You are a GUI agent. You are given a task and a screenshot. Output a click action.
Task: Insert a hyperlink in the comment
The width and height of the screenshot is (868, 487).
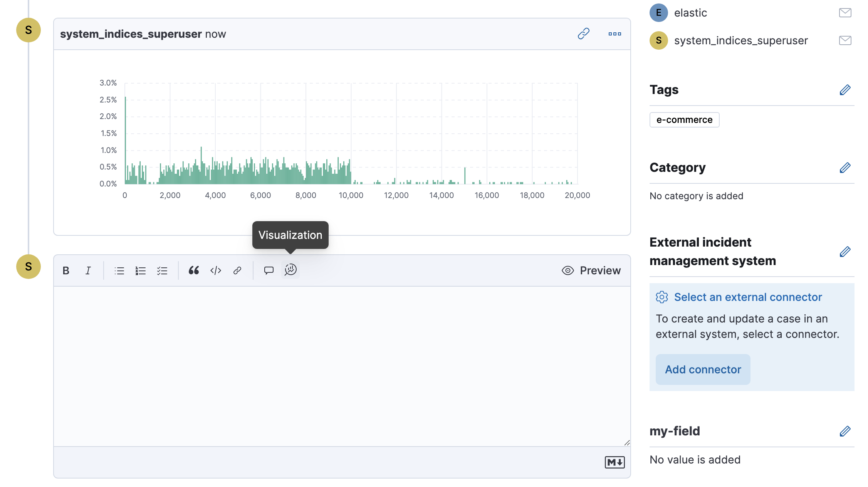(237, 270)
